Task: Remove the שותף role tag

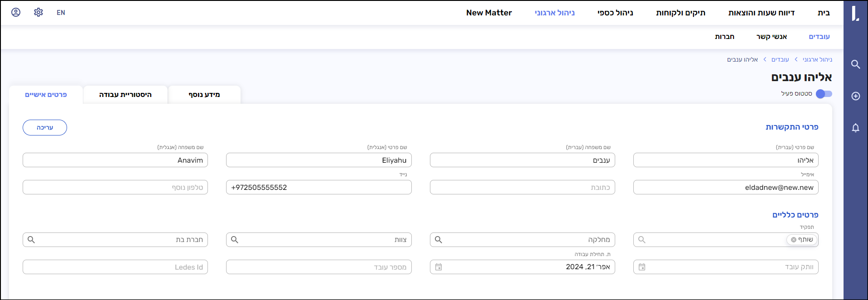Action: [x=794, y=240]
